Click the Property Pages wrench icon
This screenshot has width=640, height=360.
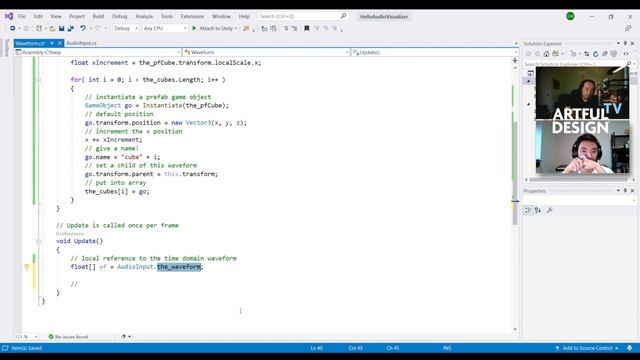[x=549, y=210]
